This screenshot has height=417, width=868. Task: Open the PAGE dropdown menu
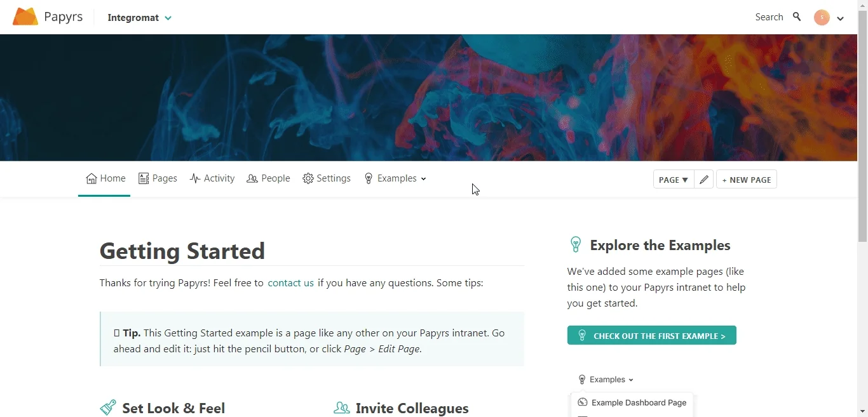[x=673, y=180]
